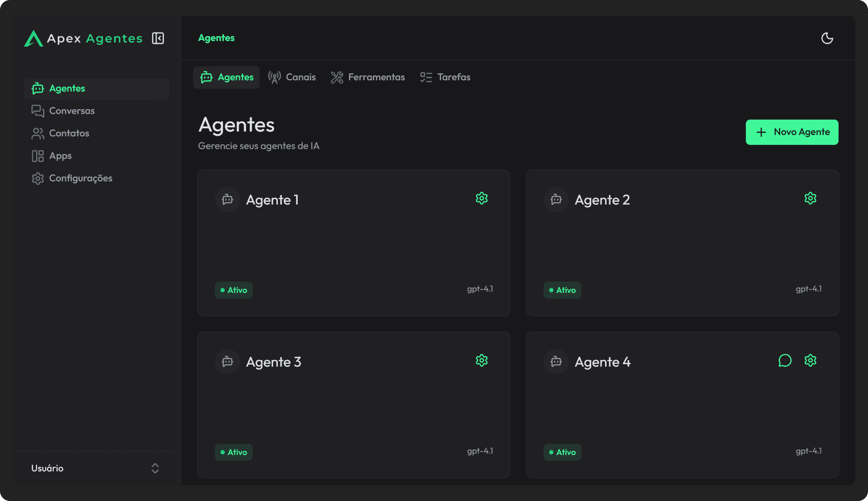Open settings gear for Agente 1

pos(481,198)
